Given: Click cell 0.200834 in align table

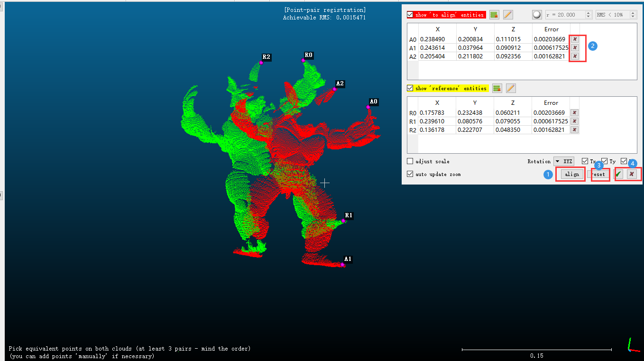Looking at the screenshot, I should (475, 39).
